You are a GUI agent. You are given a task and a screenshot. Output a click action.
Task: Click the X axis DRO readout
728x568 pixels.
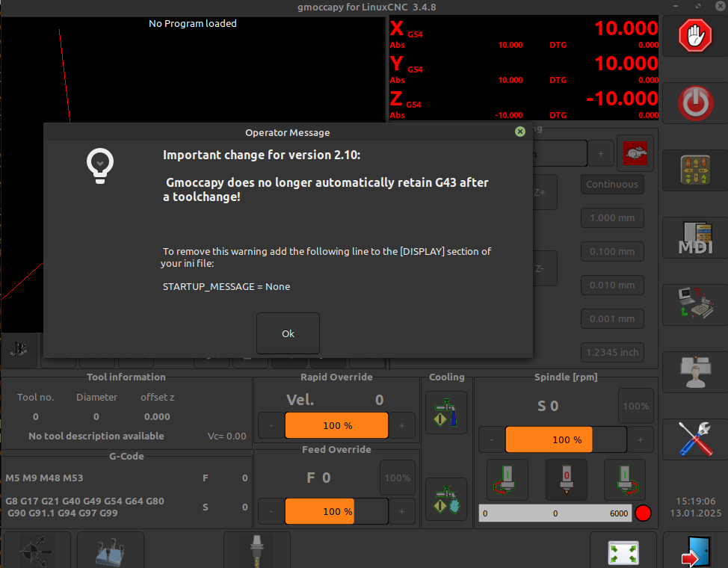[524, 32]
